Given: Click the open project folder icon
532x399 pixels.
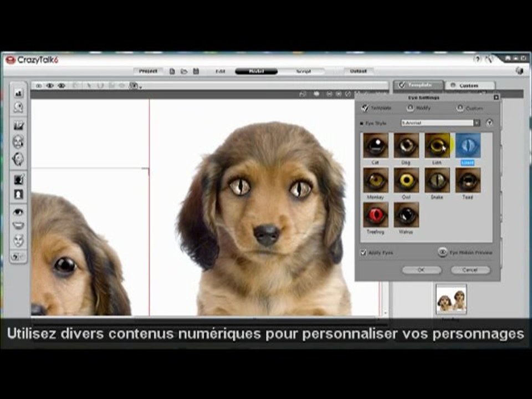Looking at the screenshot, I should point(184,71).
